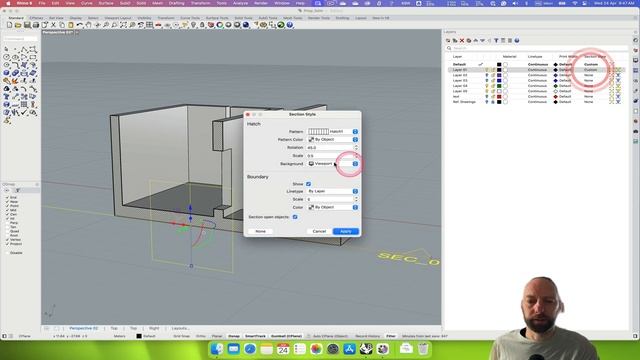Open the hatch Pattern dropdown
640x360 pixels.
333,131
